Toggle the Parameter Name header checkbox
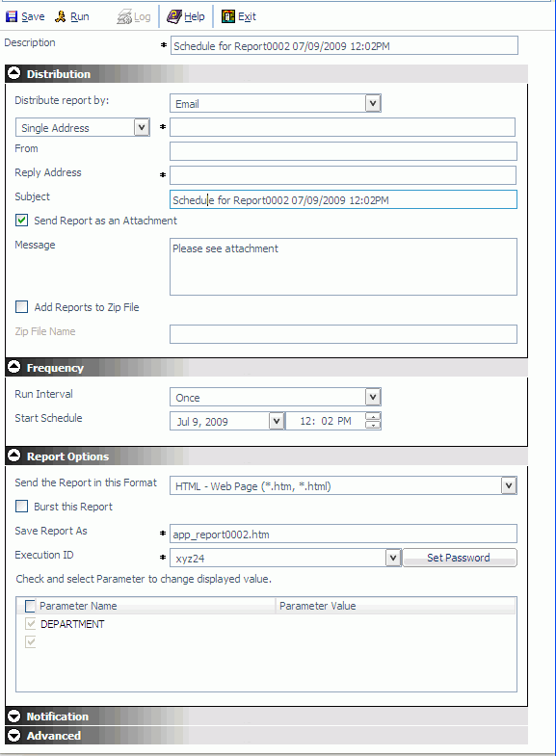556x756 pixels. click(x=30, y=606)
